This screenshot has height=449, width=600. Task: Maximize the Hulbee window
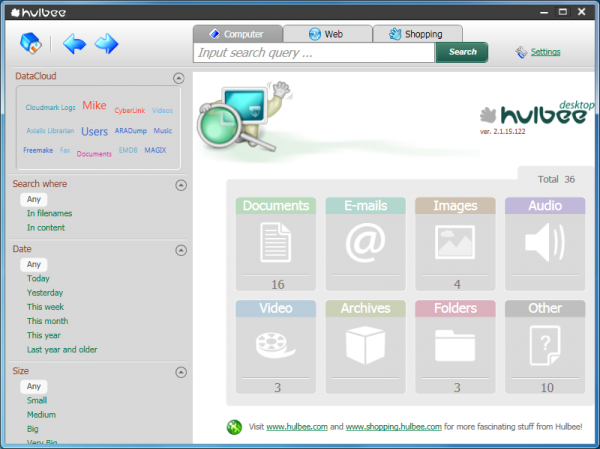[x=562, y=12]
